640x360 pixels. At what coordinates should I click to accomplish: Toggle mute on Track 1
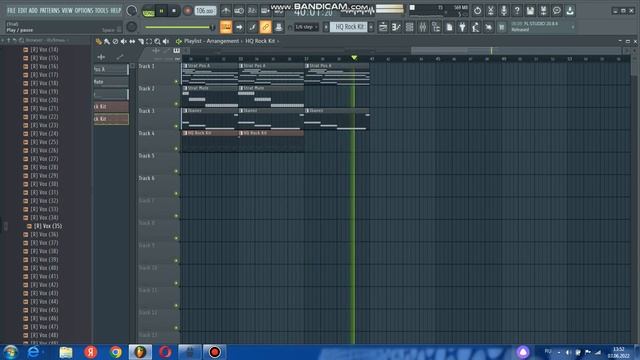(176, 82)
